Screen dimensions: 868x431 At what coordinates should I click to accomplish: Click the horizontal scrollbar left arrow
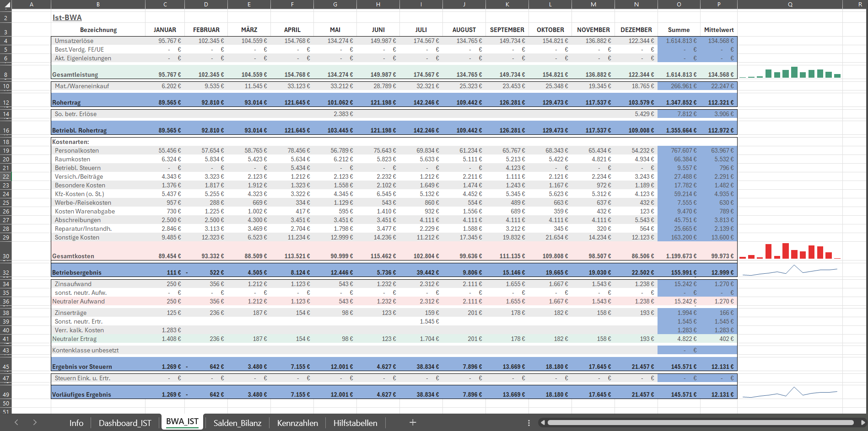[543, 423]
